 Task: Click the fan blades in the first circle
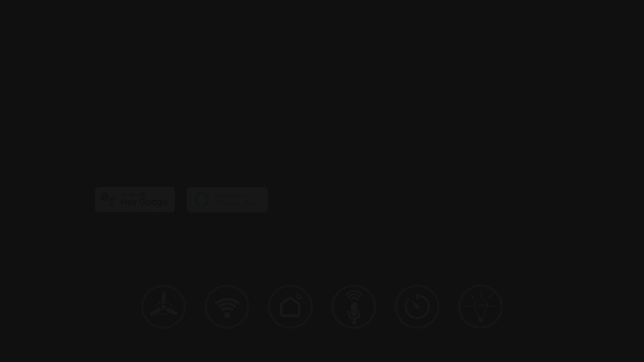(x=164, y=304)
